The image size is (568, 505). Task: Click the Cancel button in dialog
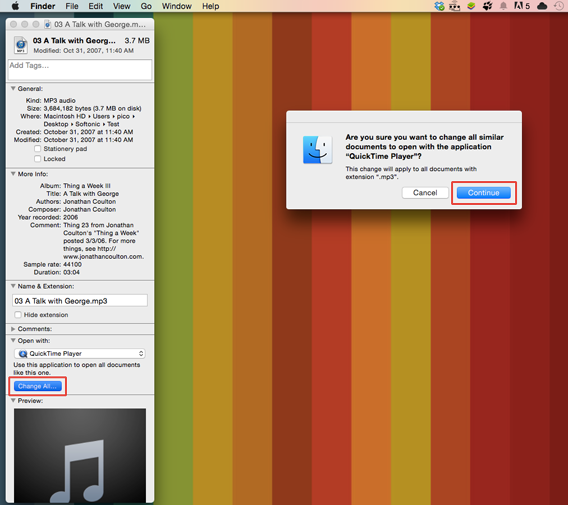point(425,193)
